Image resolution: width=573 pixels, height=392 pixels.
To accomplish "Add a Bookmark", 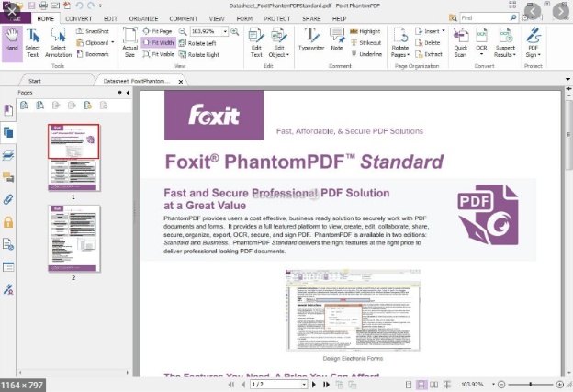I will [93, 54].
